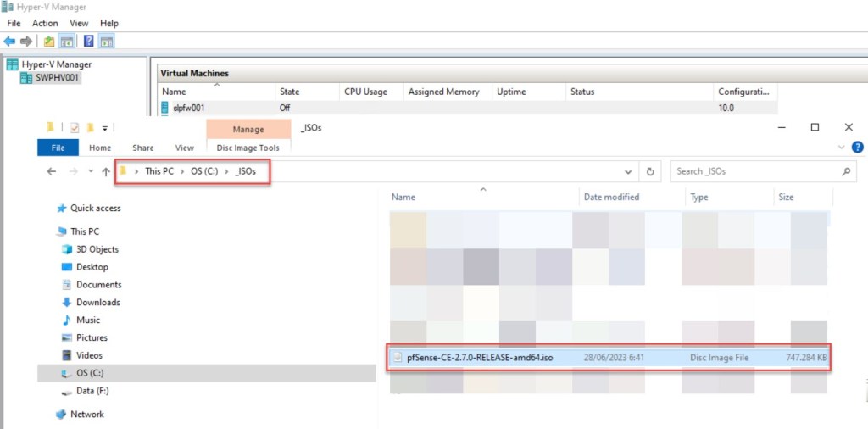
Task: Click the properties checkmark in quick access toolbar
Action: [x=75, y=128]
